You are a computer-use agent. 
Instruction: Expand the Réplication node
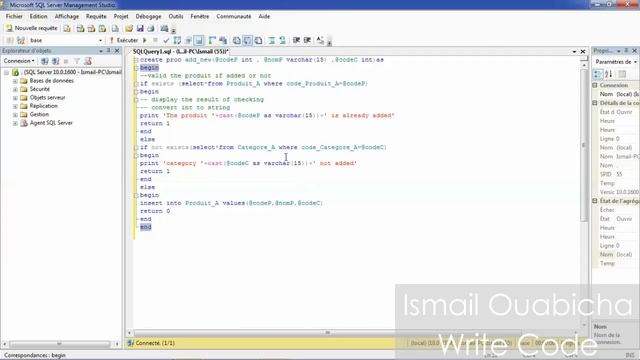point(15,106)
